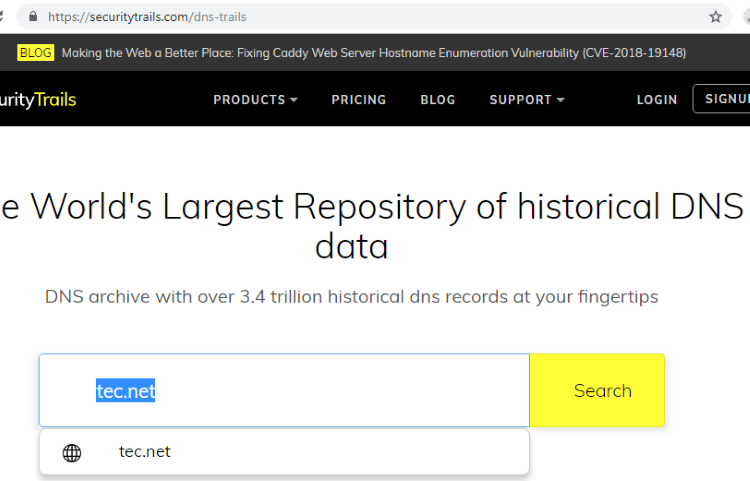Click the Signup button
This screenshot has width=750, height=481.
[x=721, y=99]
